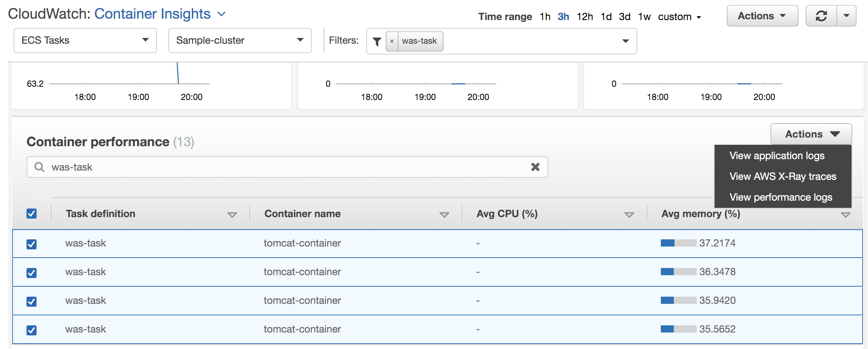The image size is (868, 349).
Task: Click the Container Insights title link
Action: pyautogui.click(x=152, y=14)
